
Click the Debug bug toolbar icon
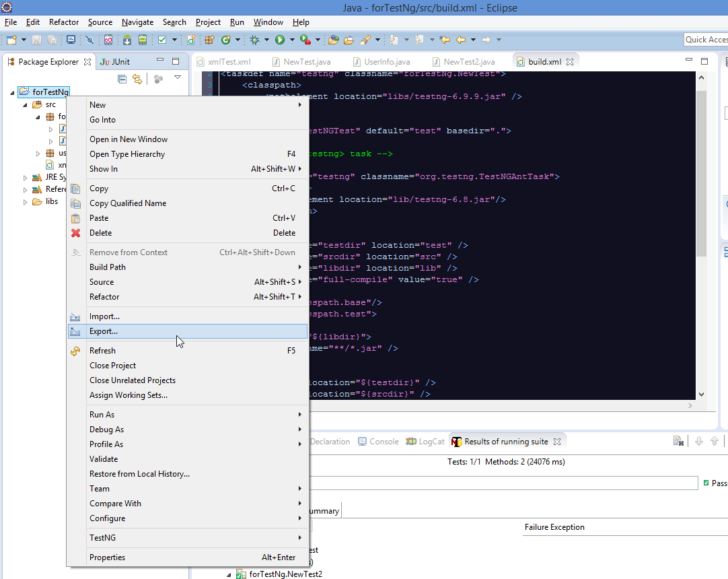(x=254, y=40)
